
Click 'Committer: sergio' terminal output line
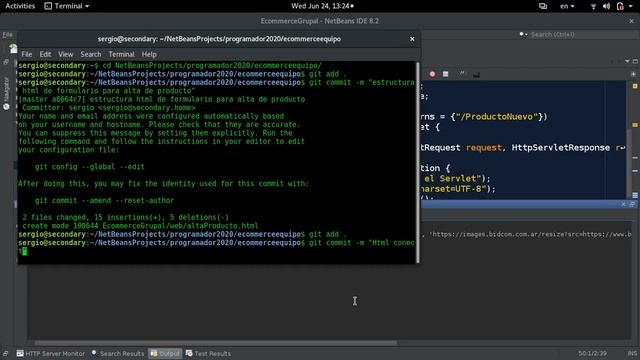click(109, 108)
